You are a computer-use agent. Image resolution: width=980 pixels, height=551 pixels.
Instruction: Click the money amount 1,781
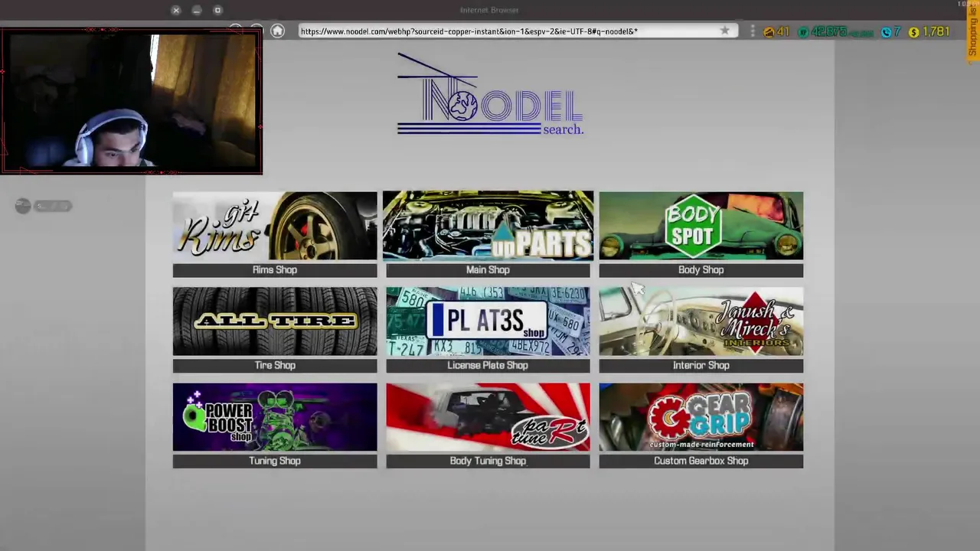(x=936, y=32)
